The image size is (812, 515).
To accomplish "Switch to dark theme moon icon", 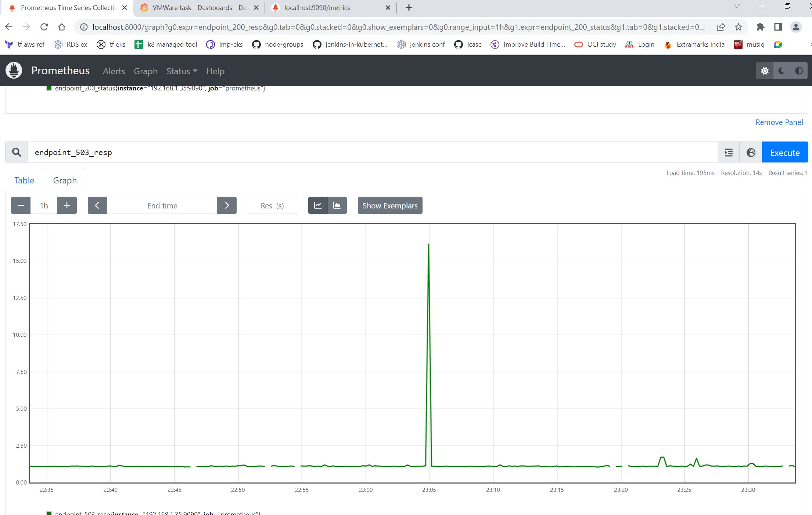I will pyautogui.click(x=782, y=71).
